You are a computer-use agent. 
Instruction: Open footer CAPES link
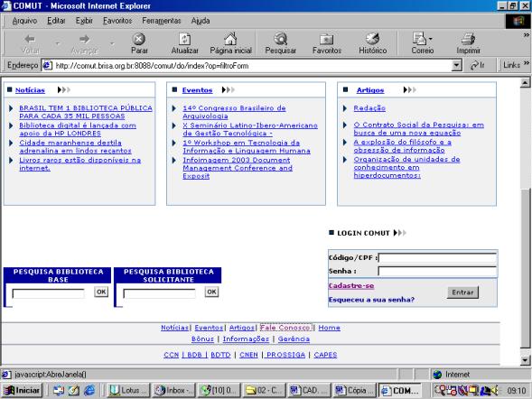coord(325,355)
